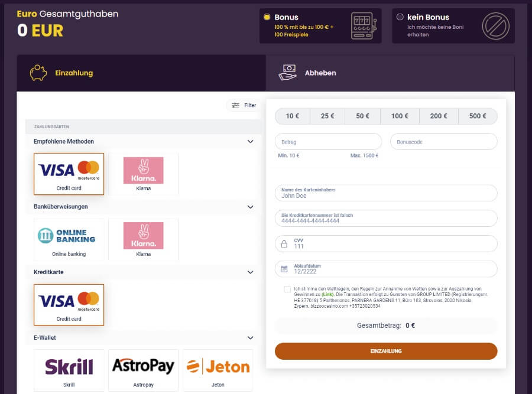Collapse the Kreditkarte section
This screenshot has width=532, height=394.
(251, 272)
